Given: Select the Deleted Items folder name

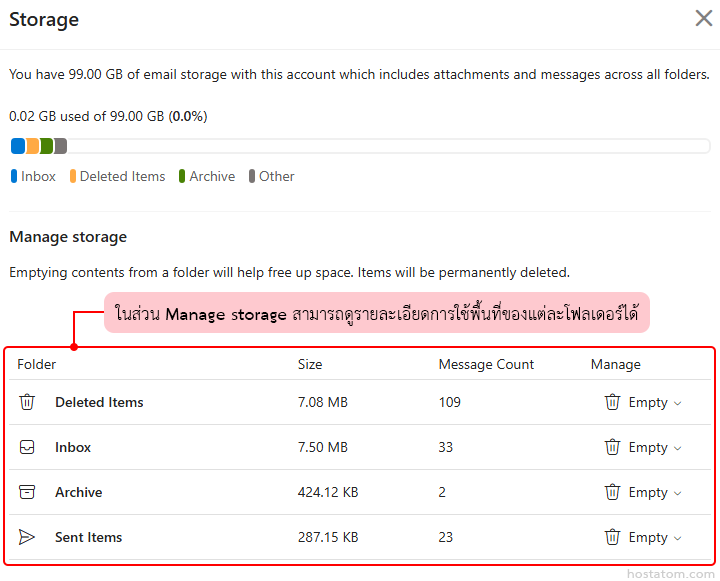Looking at the screenshot, I should tap(99, 402).
